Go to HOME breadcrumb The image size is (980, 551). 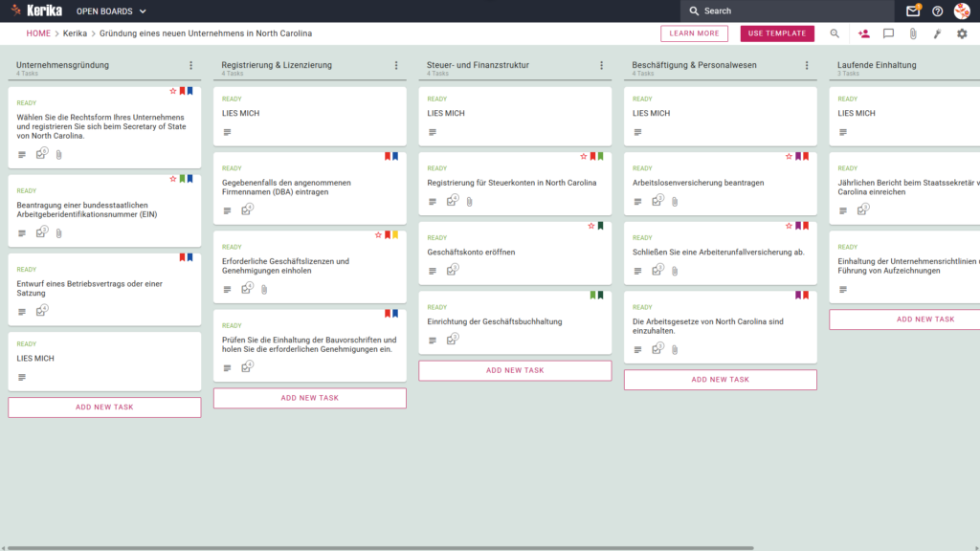(x=38, y=33)
